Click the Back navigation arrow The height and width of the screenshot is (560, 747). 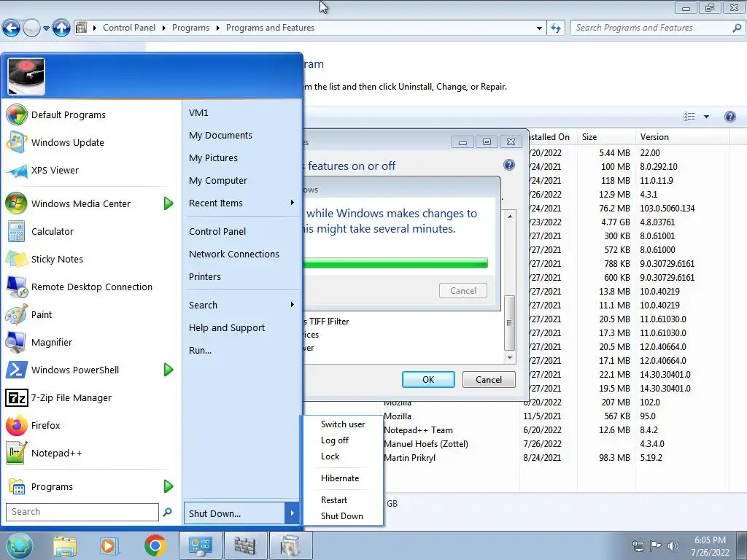coord(12,28)
